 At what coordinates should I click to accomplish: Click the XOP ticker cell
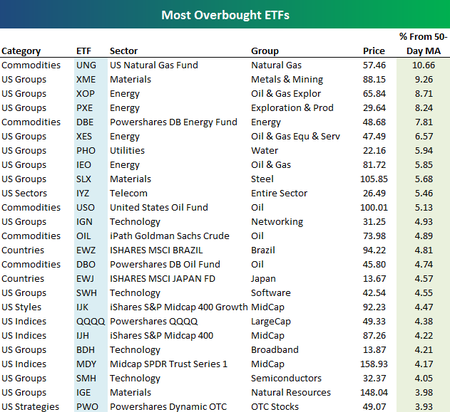85,94
